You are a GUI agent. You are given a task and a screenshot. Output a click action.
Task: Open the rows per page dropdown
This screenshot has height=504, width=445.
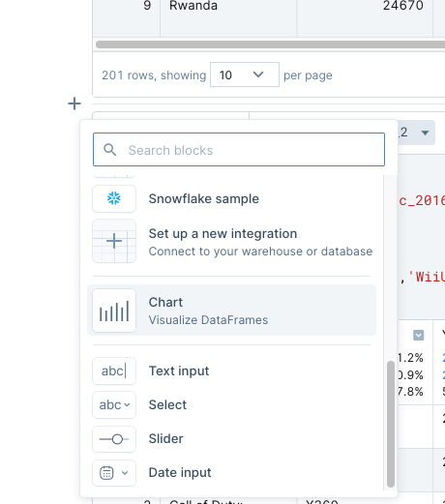coord(245,74)
